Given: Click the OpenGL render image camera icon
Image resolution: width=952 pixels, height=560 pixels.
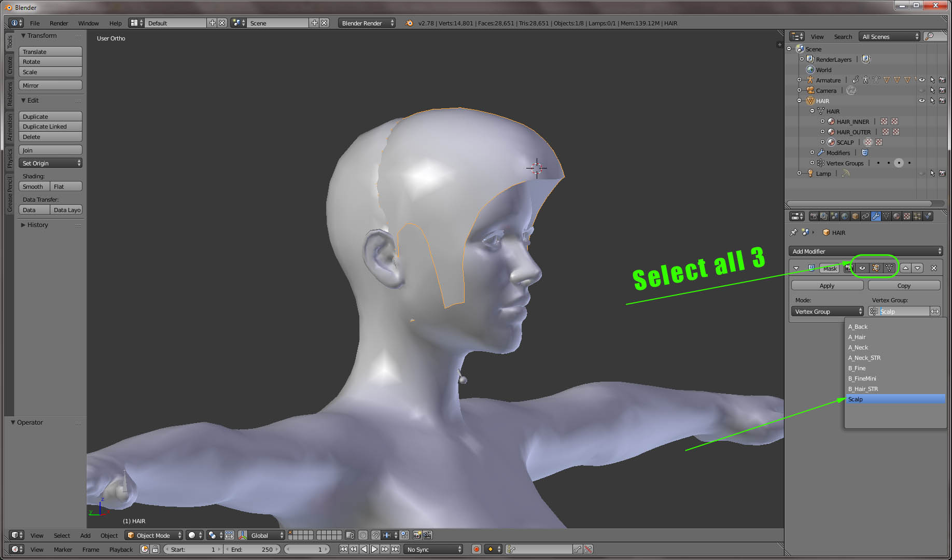Looking at the screenshot, I should coord(417,535).
